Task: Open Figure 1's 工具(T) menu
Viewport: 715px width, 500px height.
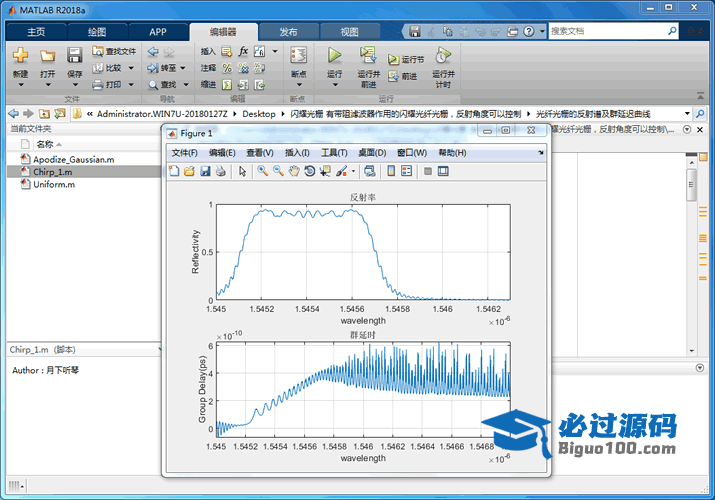Action: (334, 153)
